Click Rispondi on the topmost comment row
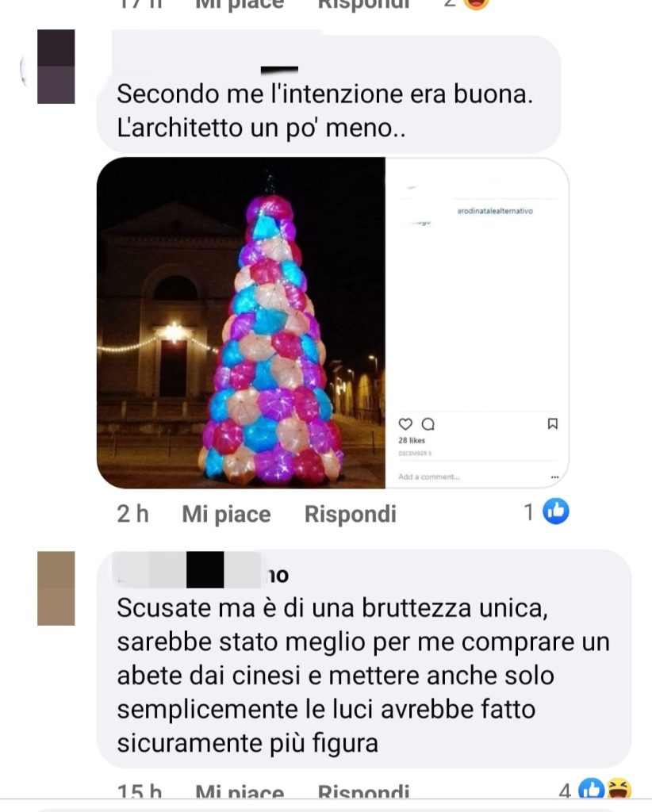Image resolution: width=652 pixels, height=812 pixels. (363, 4)
